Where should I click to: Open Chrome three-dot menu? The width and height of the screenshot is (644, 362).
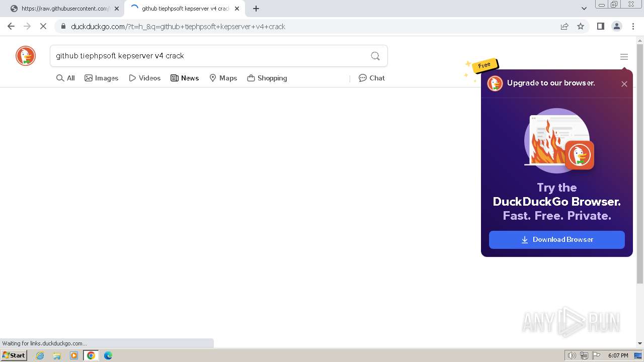point(633,26)
